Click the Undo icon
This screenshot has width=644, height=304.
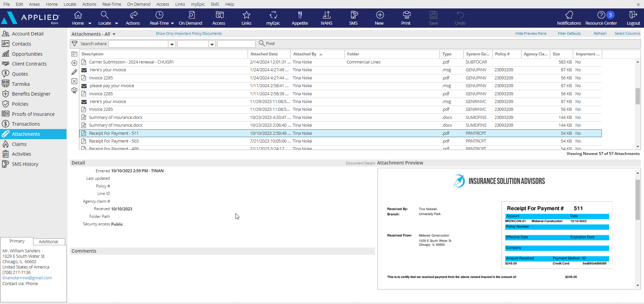(x=459, y=18)
